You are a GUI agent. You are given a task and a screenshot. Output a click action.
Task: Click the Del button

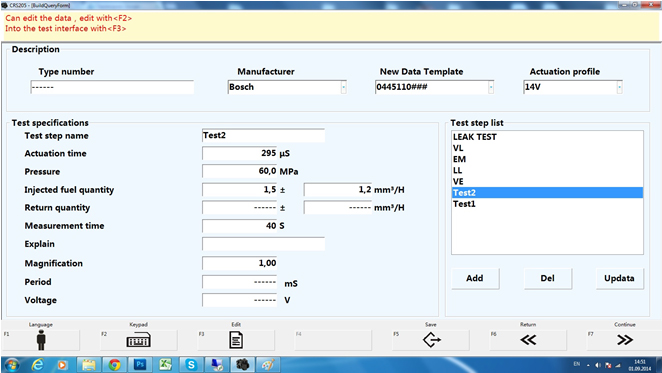tap(548, 278)
